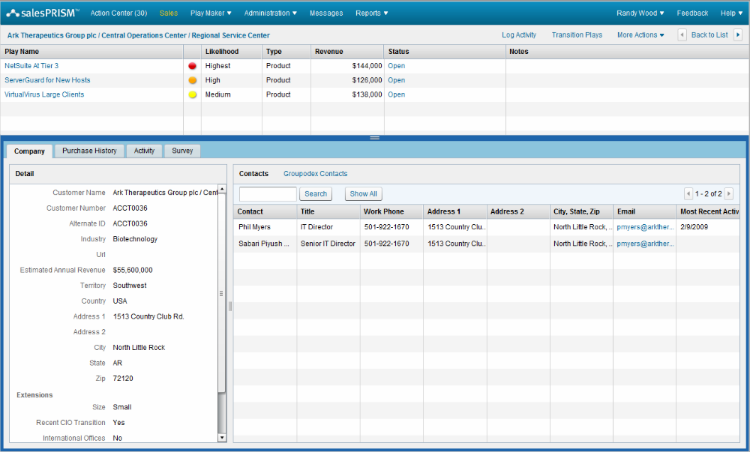Click $55,600,000 estimated revenue value
The width and height of the screenshot is (750, 452).
(132, 270)
